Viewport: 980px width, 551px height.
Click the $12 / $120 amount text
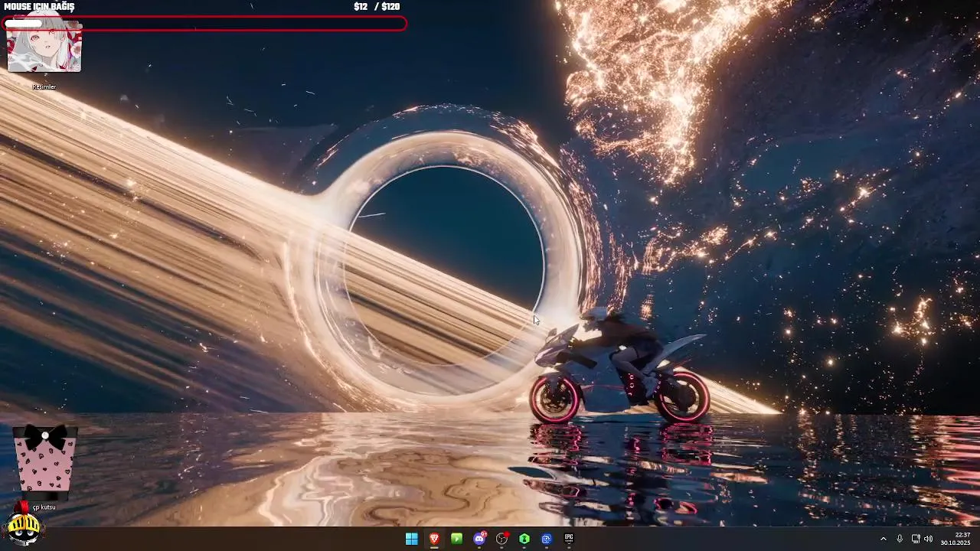coord(377,6)
